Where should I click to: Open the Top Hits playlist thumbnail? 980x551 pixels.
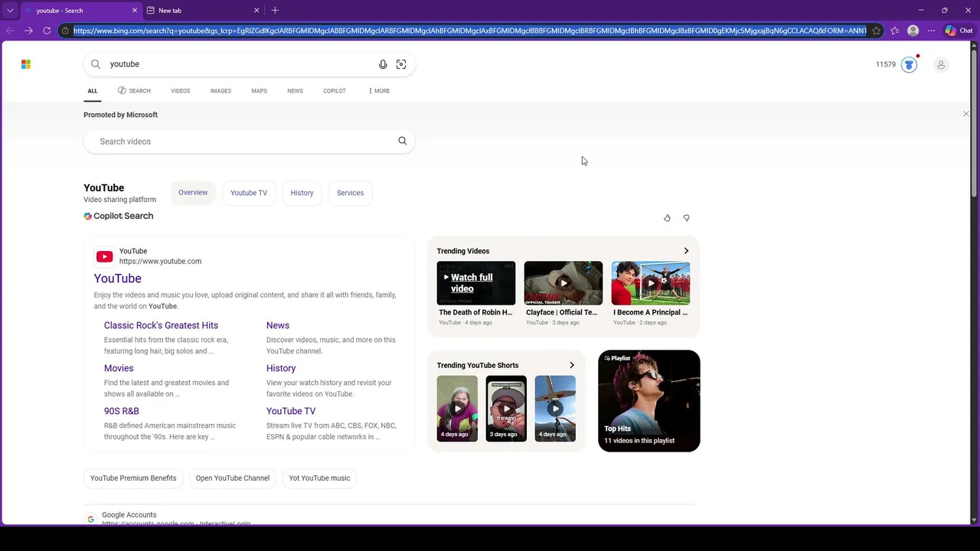[x=649, y=401]
